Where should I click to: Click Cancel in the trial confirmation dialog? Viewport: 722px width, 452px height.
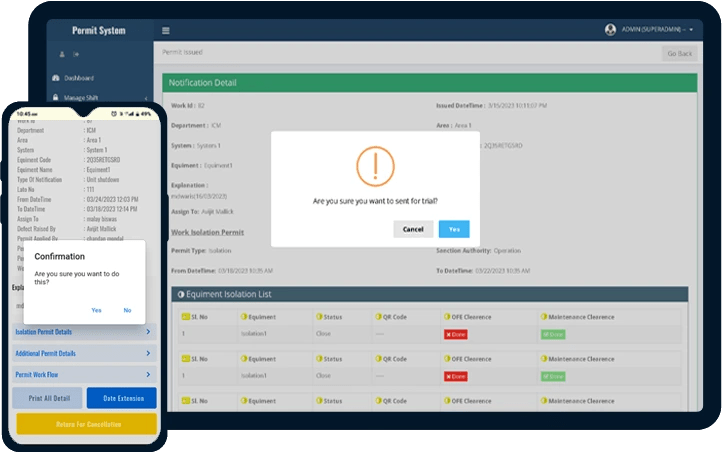click(x=413, y=229)
